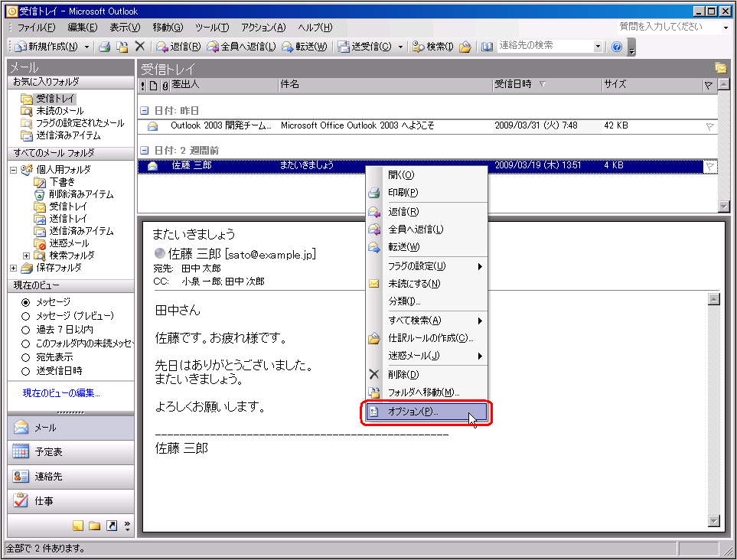Choose the 宛先表示 view radio button
Viewport: 737px width, 560px height.
tap(26, 357)
